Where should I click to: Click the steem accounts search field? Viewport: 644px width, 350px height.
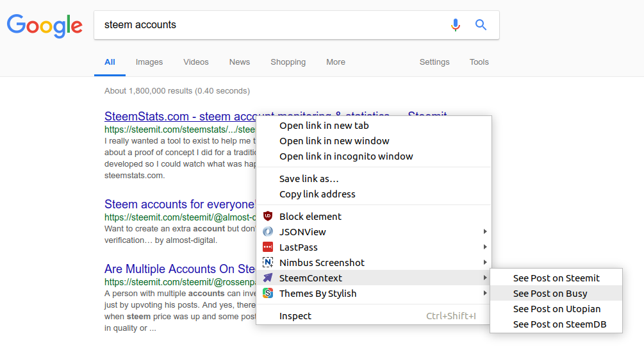[269, 25]
